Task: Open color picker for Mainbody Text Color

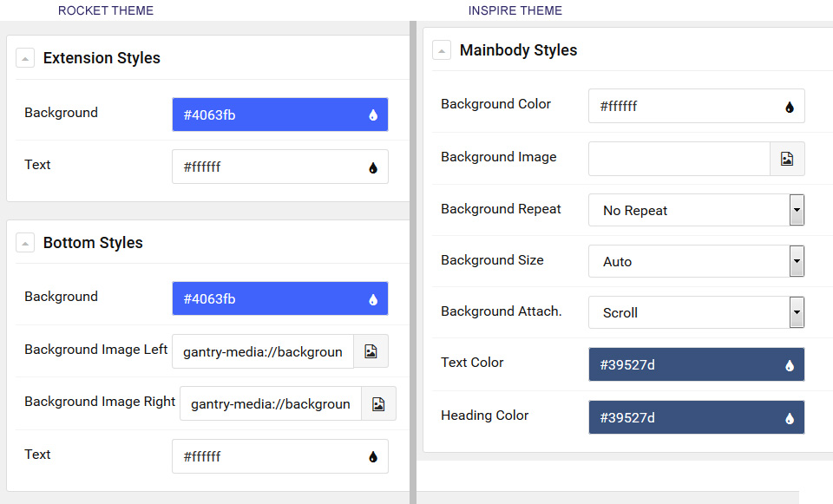Action: point(790,365)
